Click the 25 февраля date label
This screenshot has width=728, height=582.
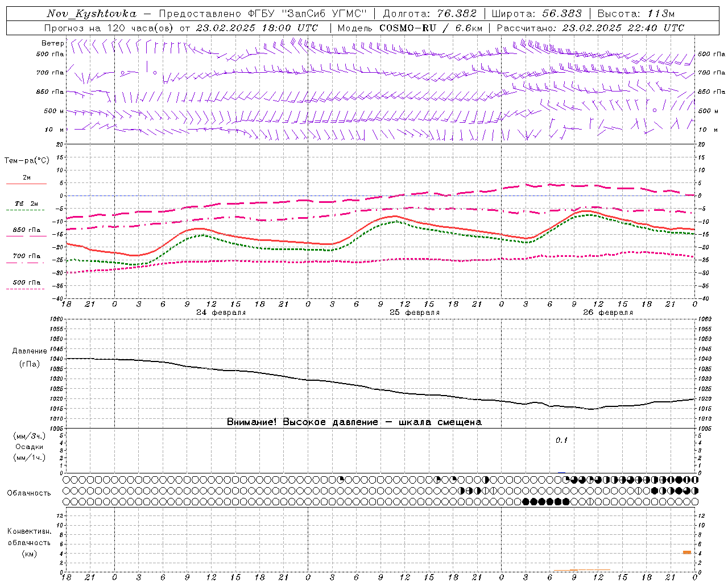pos(415,313)
